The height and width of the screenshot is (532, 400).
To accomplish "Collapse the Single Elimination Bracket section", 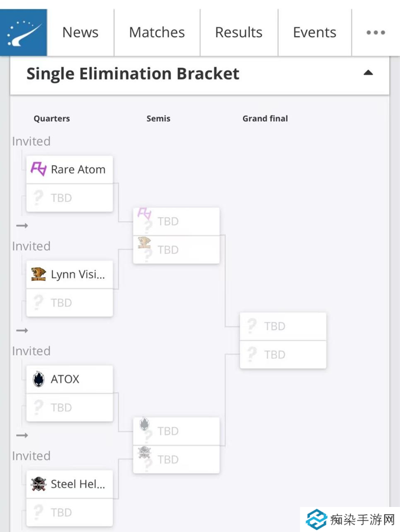I will 368,73.
